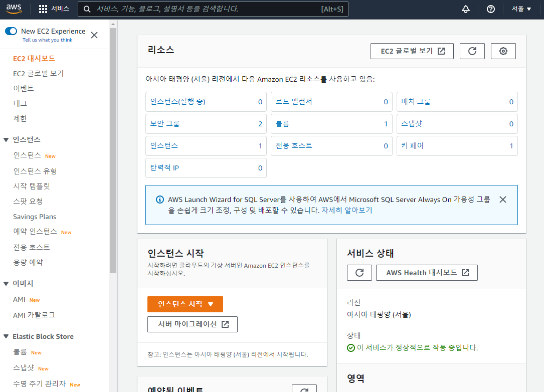The image size is (544, 392).
Task: Open 스팟 요청 in sidebar
Action: click(28, 201)
